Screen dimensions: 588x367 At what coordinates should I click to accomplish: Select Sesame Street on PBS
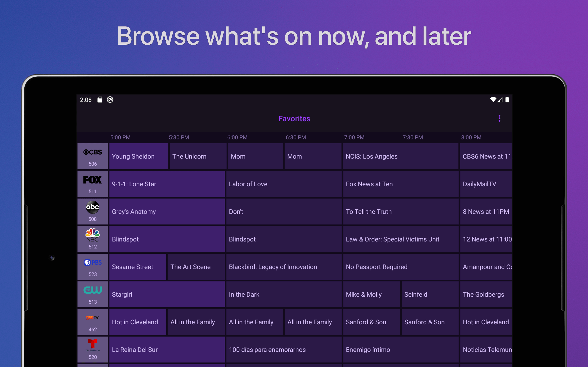pyautogui.click(x=138, y=267)
